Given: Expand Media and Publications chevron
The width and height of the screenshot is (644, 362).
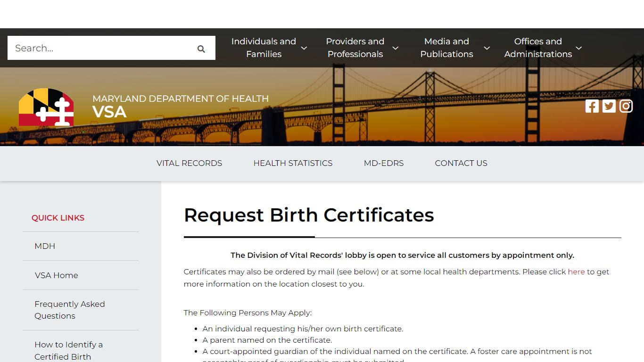Looking at the screenshot, I should click(x=487, y=48).
